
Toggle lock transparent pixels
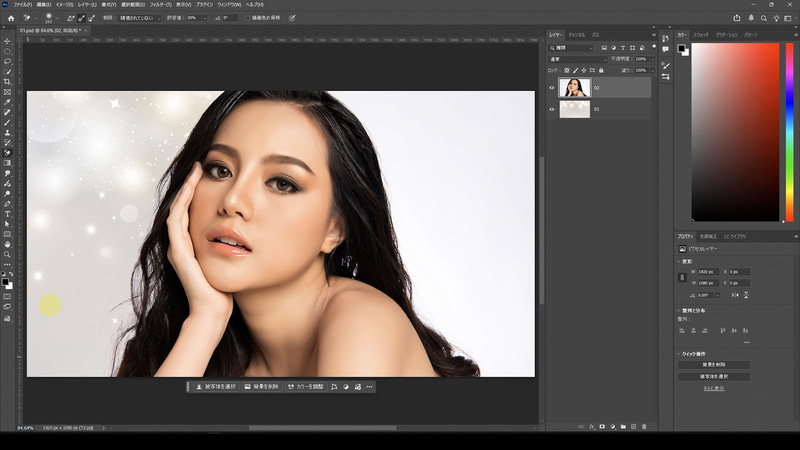(567, 70)
